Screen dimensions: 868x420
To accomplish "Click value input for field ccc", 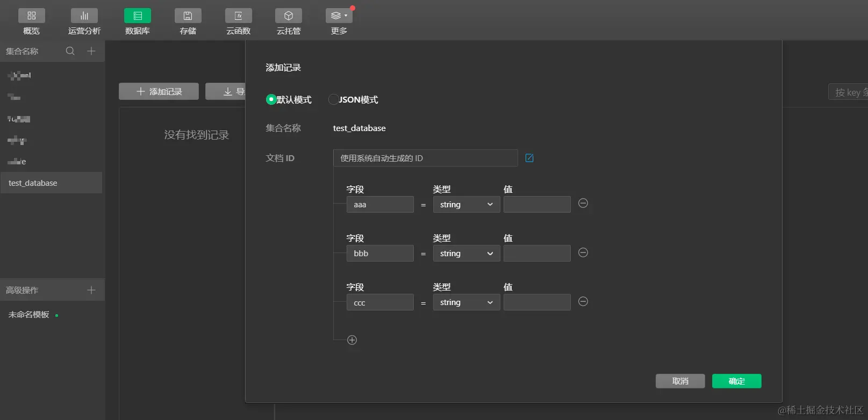I will [537, 302].
